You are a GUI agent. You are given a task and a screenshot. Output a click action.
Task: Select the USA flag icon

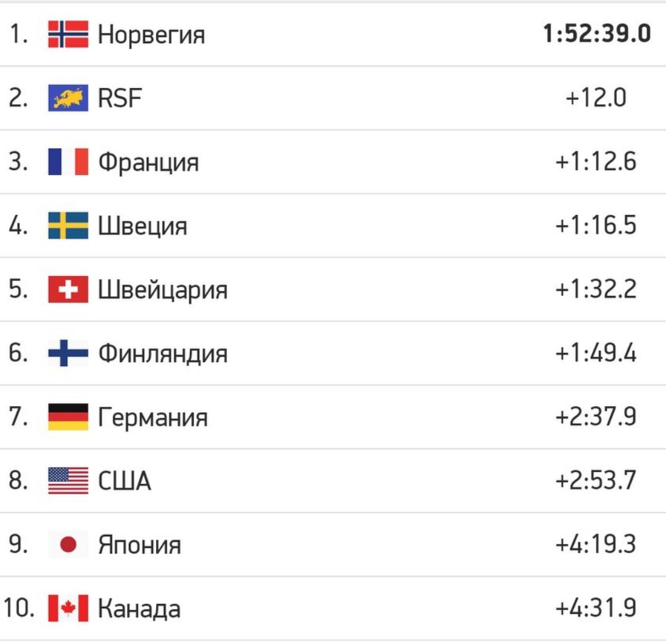pos(68,481)
